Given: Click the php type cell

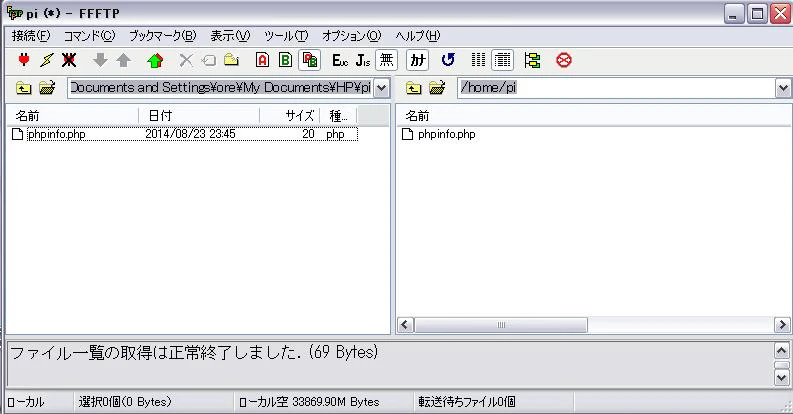Looking at the screenshot, I should point(335,134).
